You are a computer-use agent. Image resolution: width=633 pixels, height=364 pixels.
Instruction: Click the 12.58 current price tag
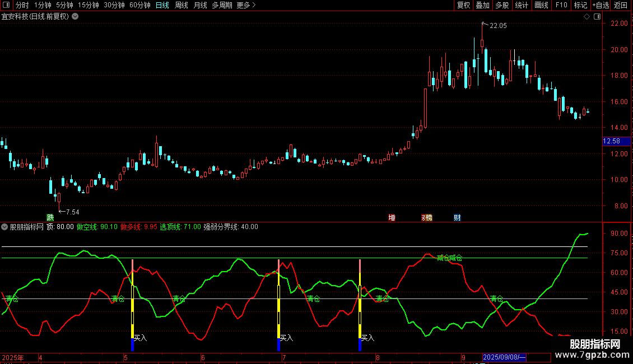point(616,141)
